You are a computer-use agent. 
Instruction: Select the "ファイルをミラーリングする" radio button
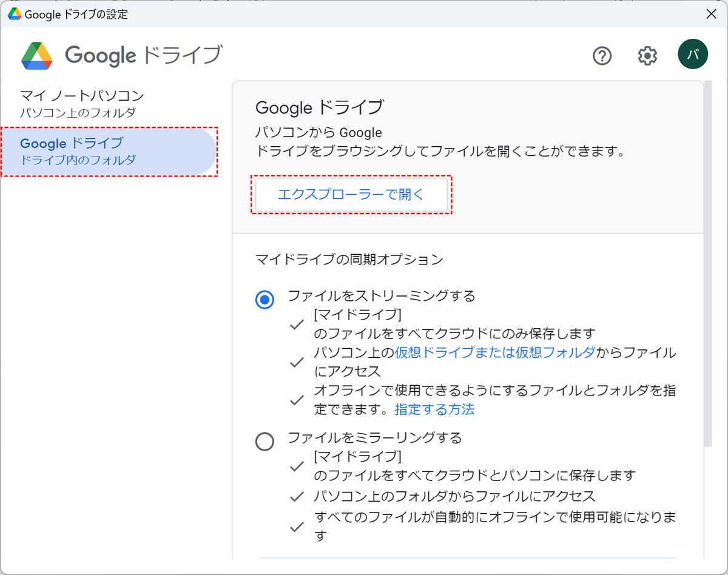click(x=265, y=442)
